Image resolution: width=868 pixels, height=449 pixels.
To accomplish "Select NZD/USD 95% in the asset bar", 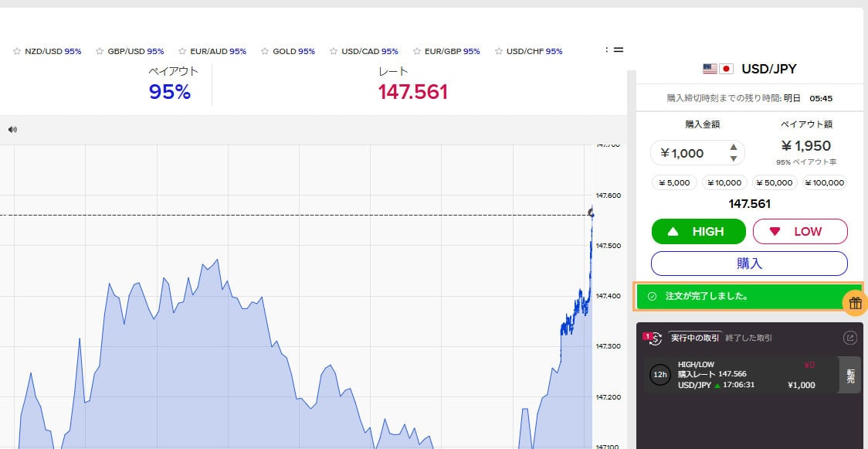I will (53, 52).
